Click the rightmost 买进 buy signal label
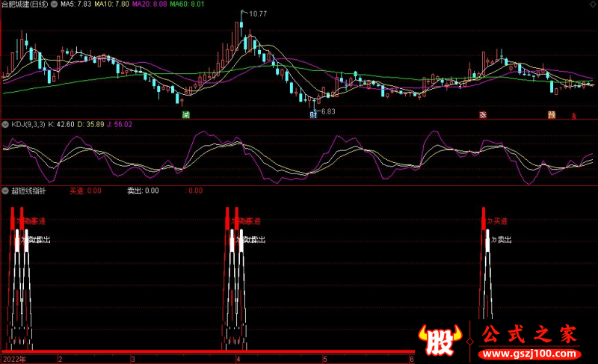 point(497,221)
